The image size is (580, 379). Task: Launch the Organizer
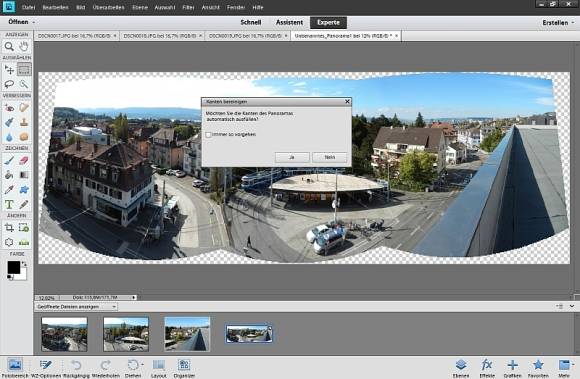[x=184, y=368]
